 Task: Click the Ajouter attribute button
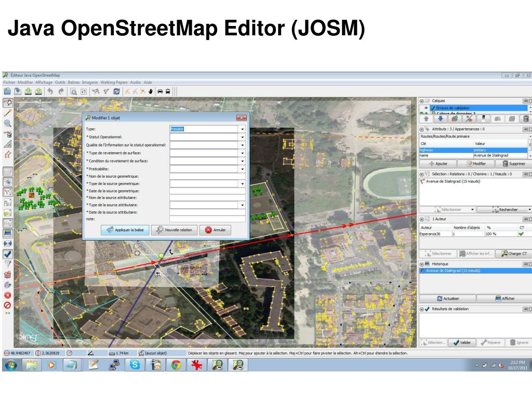(438, 164)
